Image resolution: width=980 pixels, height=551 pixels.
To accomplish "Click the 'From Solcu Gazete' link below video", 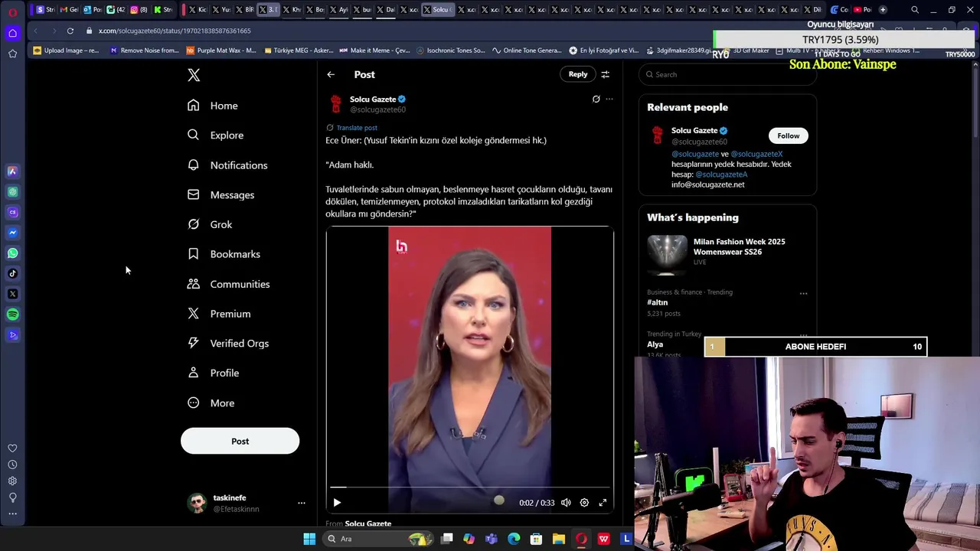I will (367, 523).
